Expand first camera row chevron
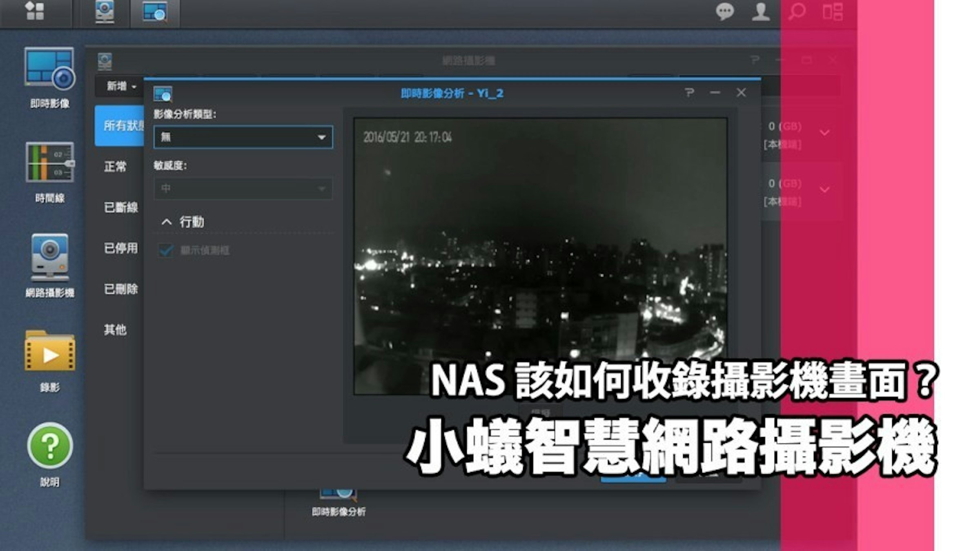The height and width of the screenshot is (551, 980). click(x=825, y=133)
